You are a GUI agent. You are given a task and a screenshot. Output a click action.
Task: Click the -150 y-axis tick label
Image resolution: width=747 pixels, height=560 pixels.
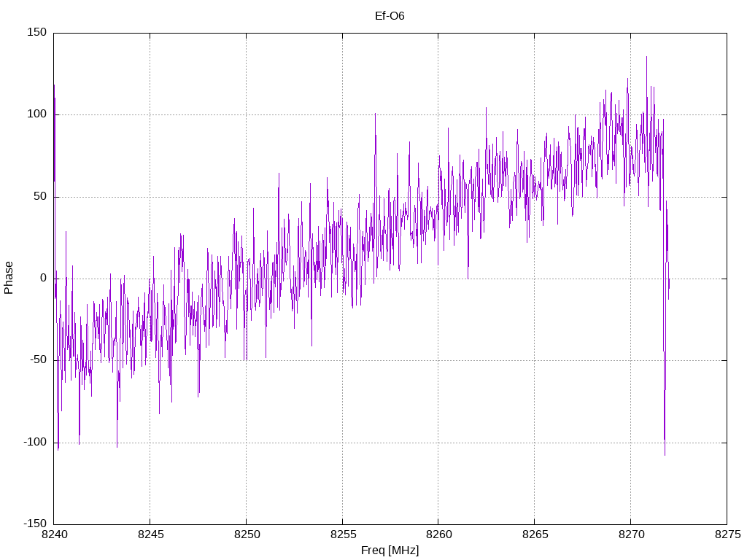pos(35,524)
